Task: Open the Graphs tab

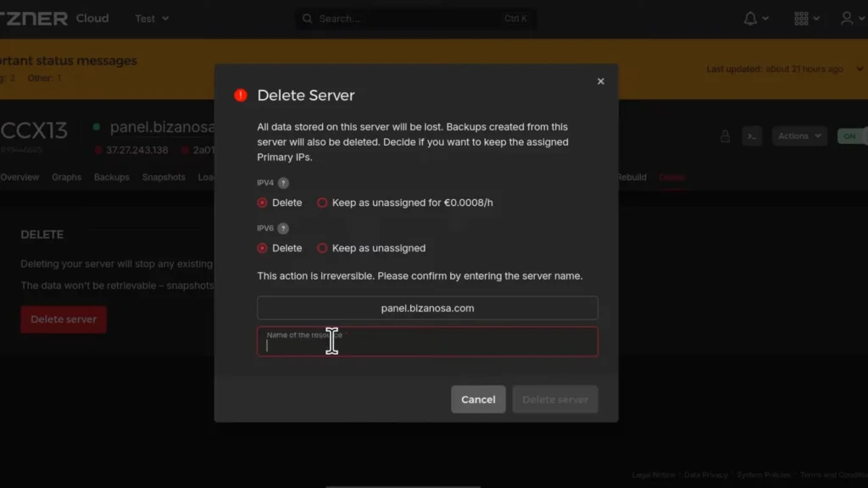Action: (66, 177)
